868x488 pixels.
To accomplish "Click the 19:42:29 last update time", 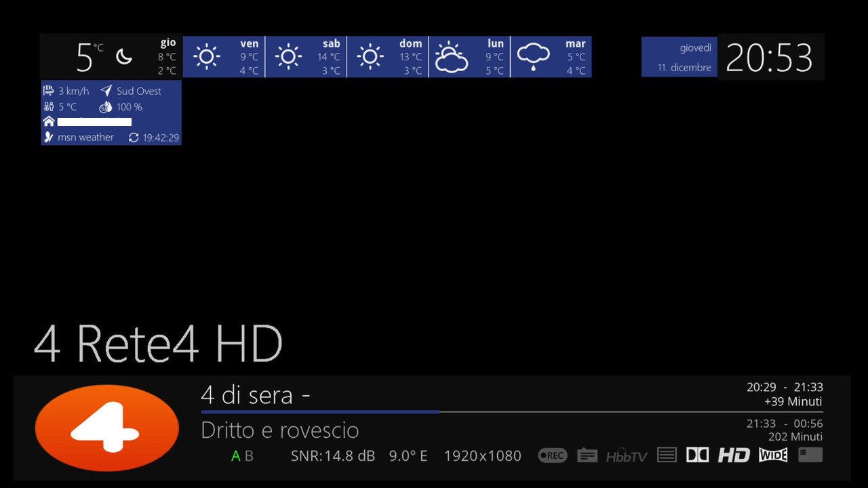I will coord(161,138).
